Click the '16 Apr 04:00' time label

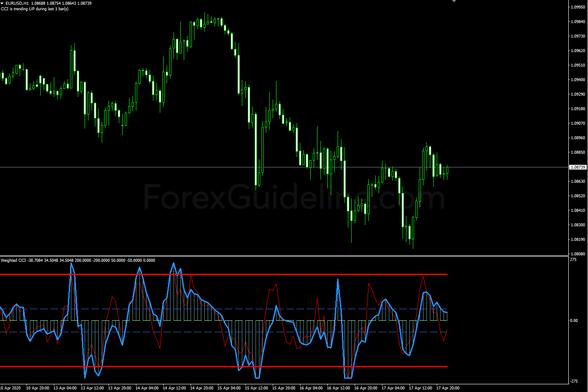tap(311, 388)
